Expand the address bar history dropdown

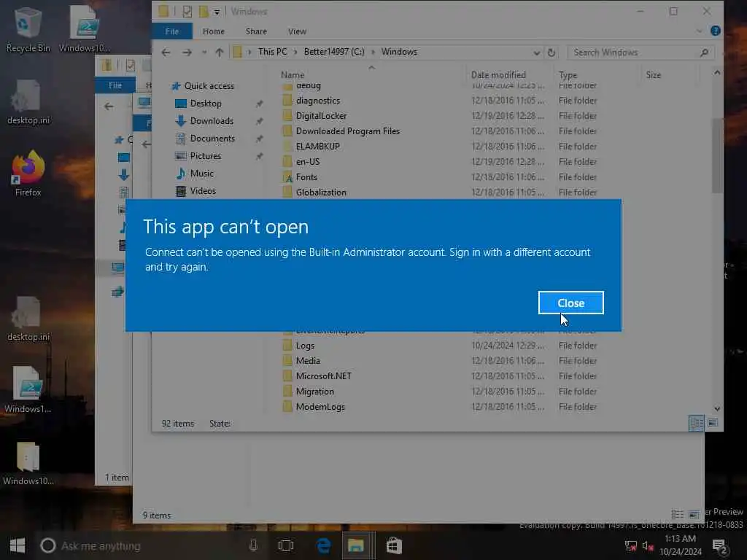click(x=536, y=52)
